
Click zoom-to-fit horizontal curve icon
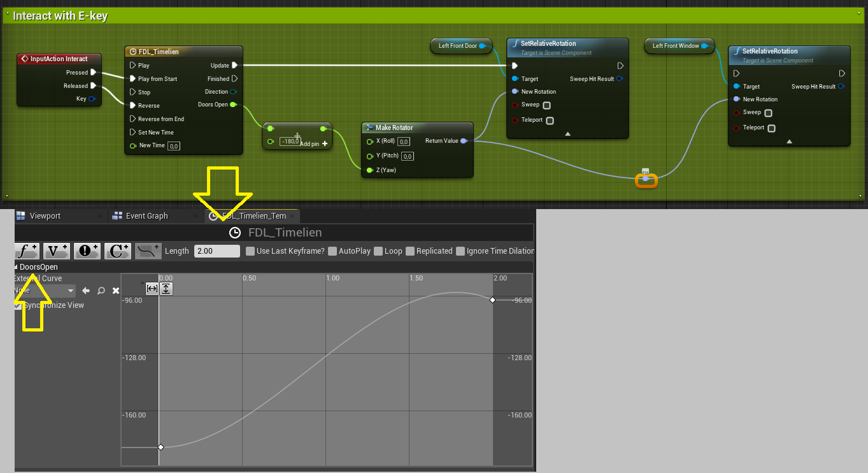pyautogui.click(x=152, y=289)
